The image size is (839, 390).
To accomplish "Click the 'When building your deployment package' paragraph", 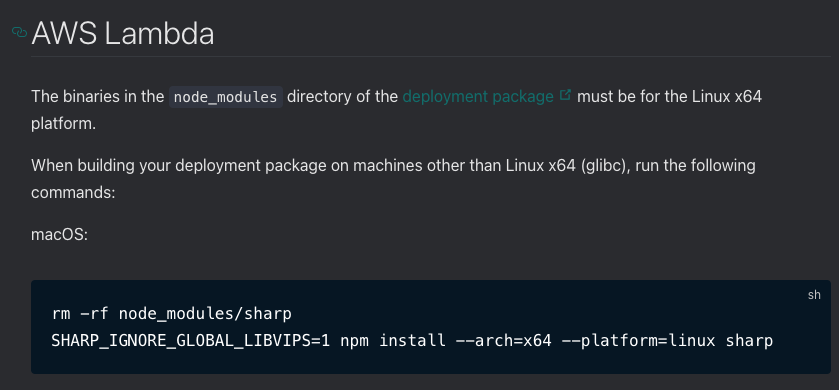I will (x=393, y=179).
